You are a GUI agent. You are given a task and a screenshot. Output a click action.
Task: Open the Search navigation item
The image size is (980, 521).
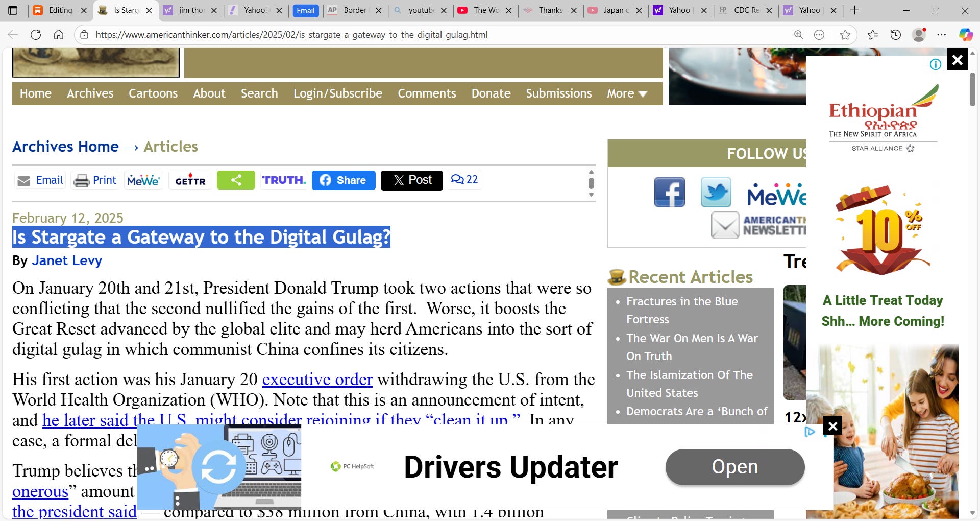point(259,93)
